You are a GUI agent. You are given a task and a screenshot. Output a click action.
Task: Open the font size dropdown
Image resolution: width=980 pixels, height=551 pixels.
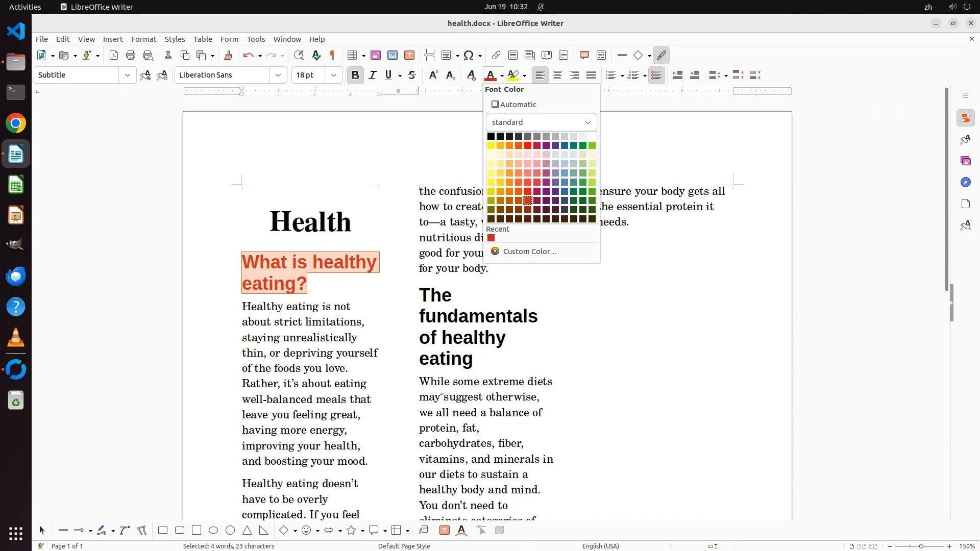[x=334, y=76]
